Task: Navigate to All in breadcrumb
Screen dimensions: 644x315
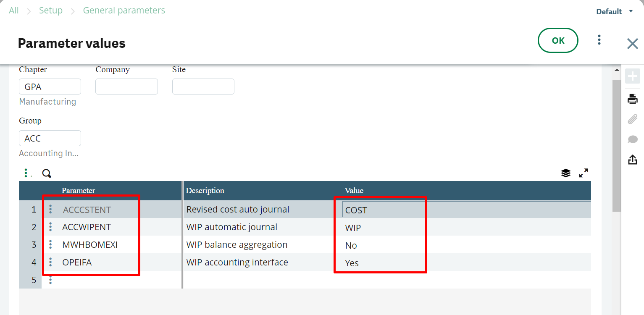Action: tap(14, 10)
